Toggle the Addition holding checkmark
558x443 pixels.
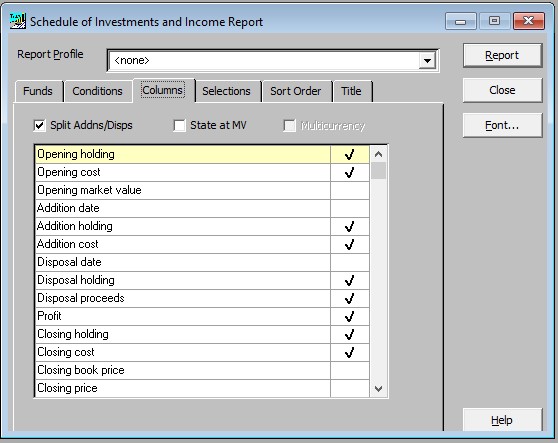(350, 226)
